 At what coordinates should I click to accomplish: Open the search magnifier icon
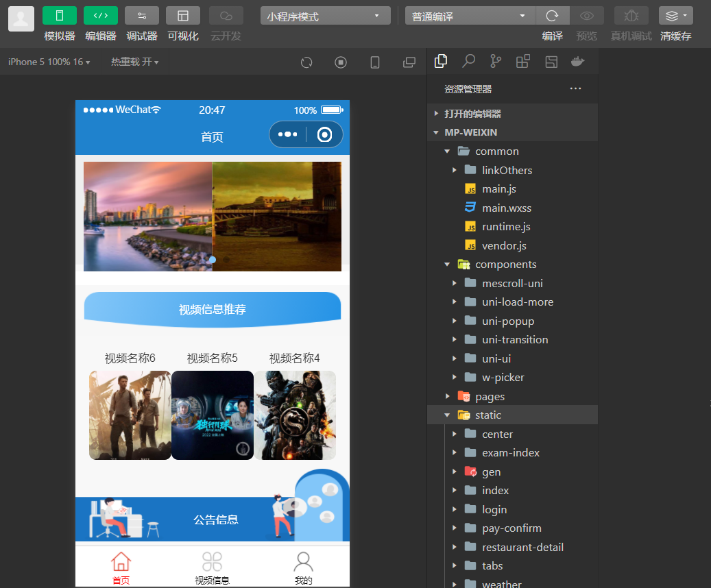click(x=468, y=61)
